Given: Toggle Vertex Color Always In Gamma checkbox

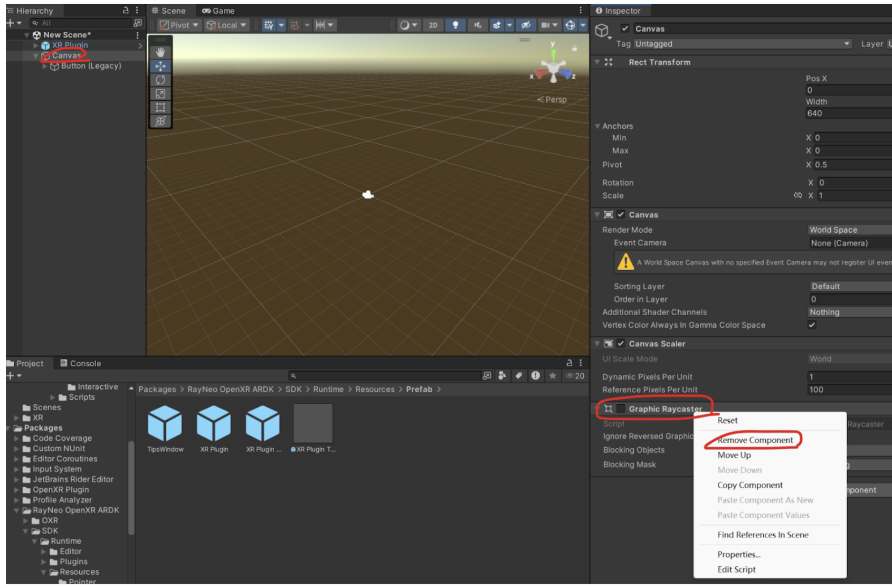Looking at the screenshot, I should [812, 325].
